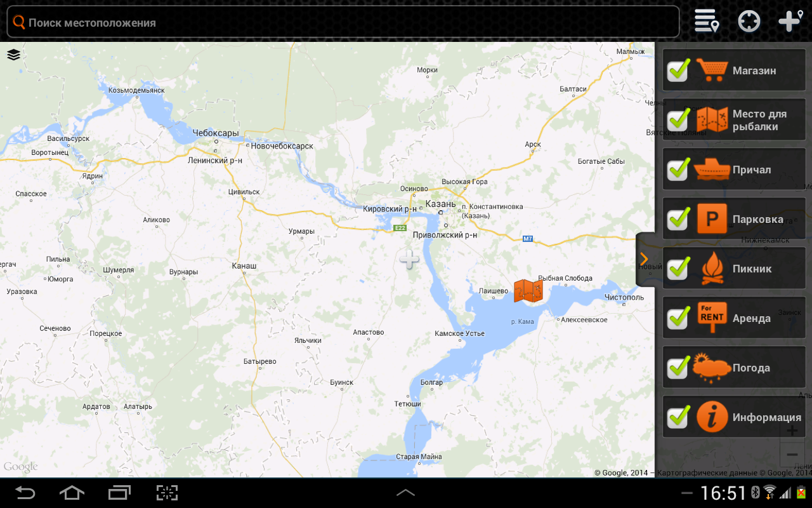
Task: Tap the gray crosshair center marker on map
Action: (x=409, y=259)
